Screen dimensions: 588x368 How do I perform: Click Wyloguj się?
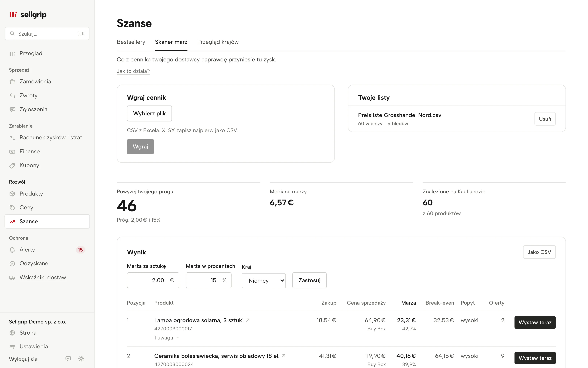click(x=23, y=359)
